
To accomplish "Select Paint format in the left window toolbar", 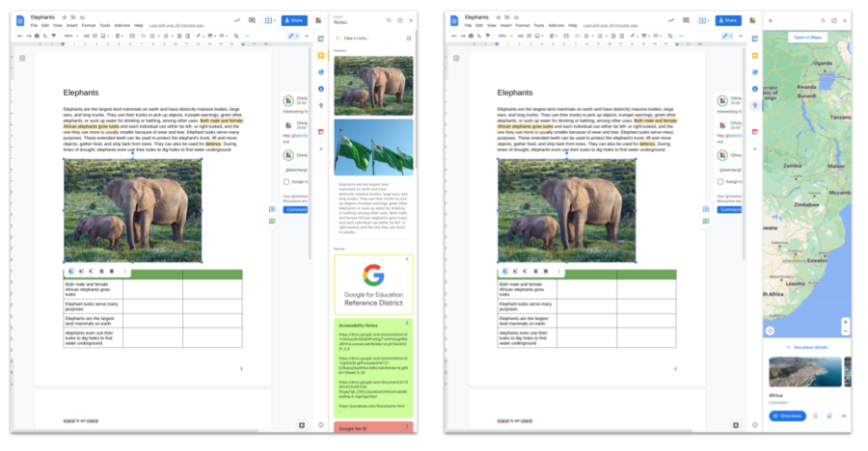I will 53,36.
